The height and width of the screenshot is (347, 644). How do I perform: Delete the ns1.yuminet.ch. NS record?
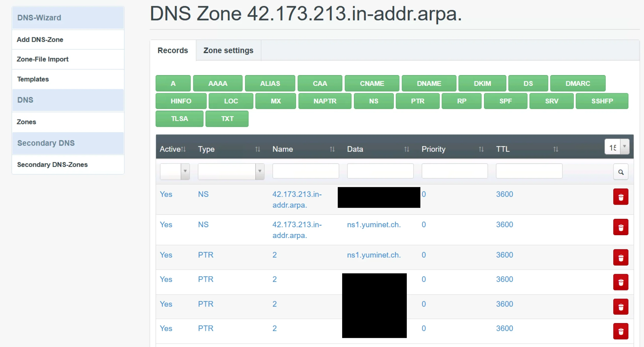pyautogui.click(x=620, y=227)
